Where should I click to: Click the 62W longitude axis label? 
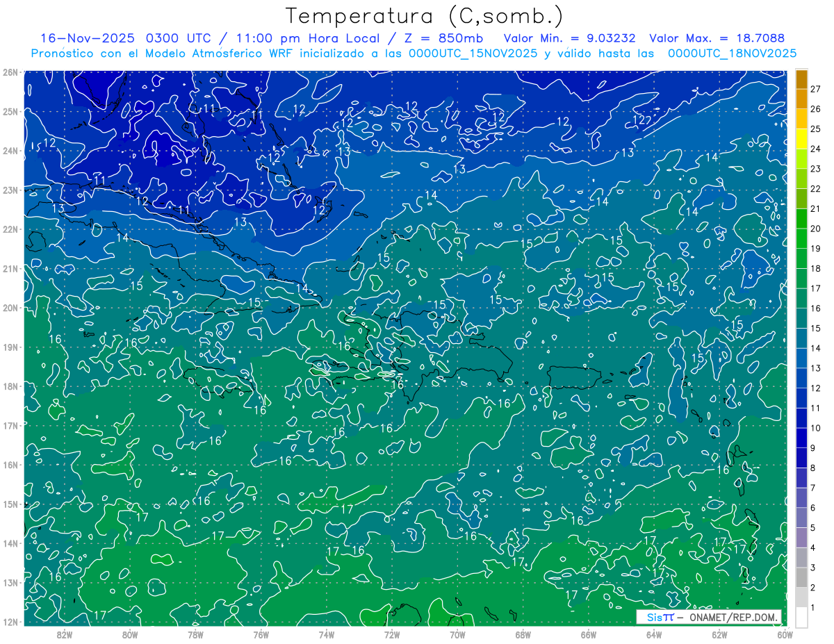[x=719, y=634]
